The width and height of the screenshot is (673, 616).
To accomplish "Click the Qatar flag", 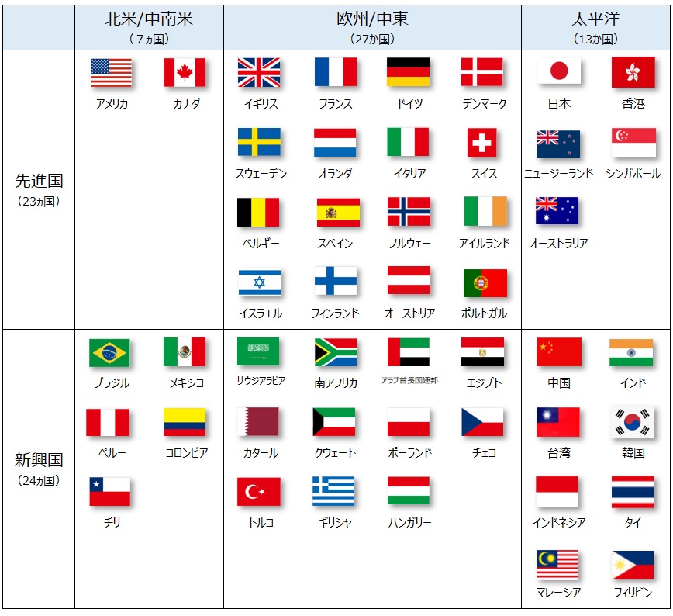I will 258,421.
